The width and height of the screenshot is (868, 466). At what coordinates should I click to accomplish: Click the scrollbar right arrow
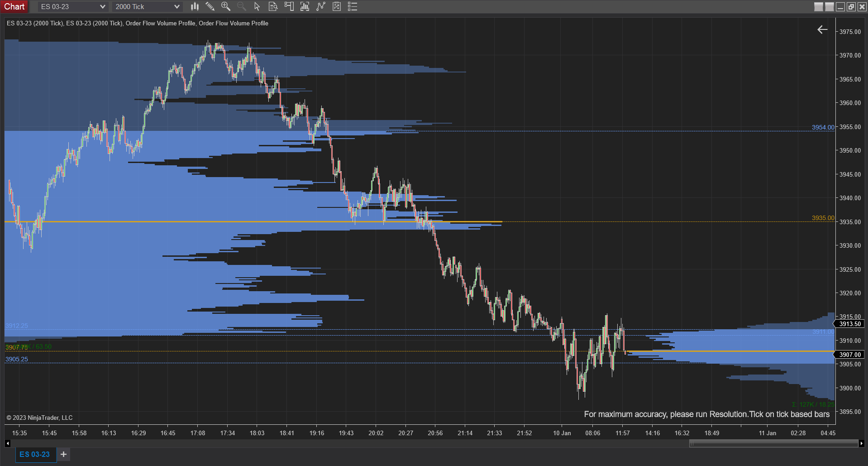(x=861, y=443)
